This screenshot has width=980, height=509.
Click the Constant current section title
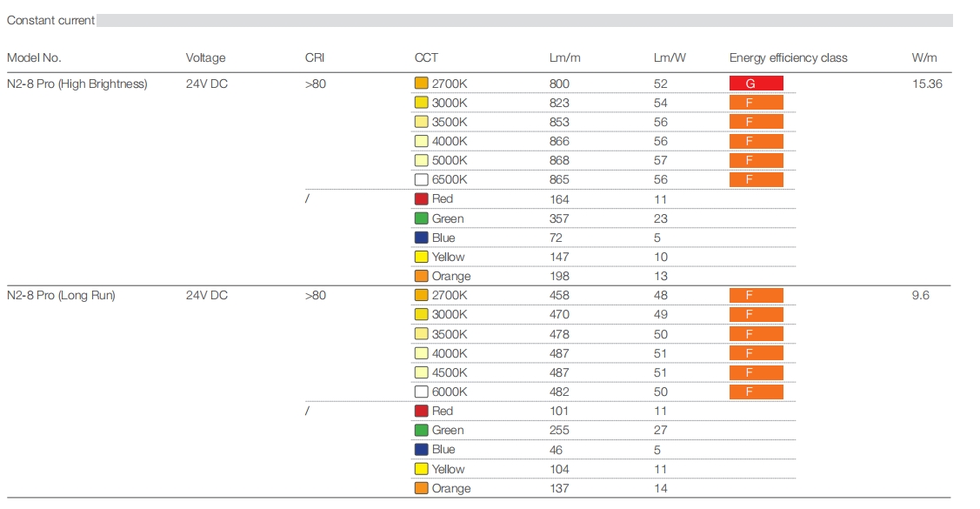coord(50,20)
